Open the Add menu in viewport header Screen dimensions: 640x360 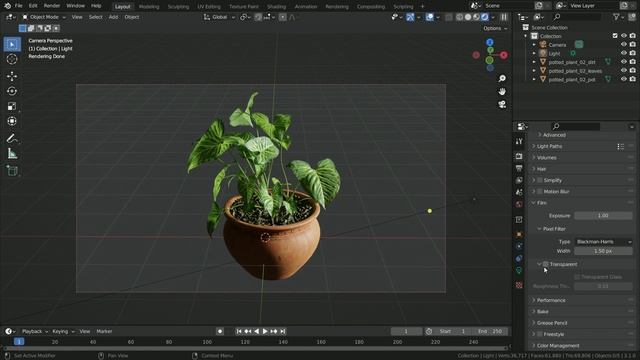113,17
